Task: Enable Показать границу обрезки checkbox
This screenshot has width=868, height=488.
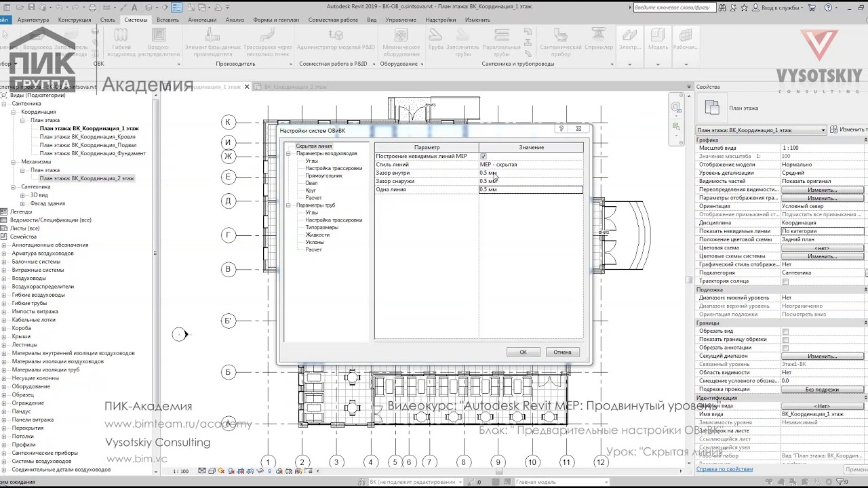Action: [x=785, y=340]
